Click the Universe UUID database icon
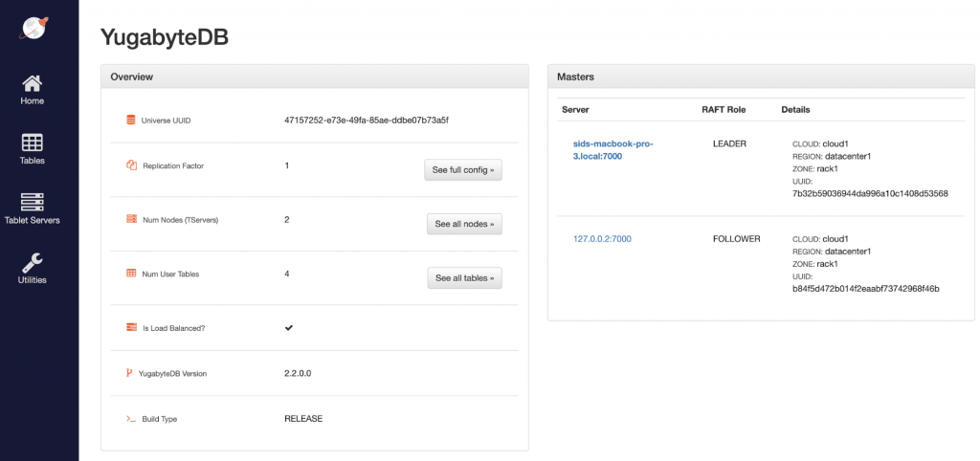 point(131,121)
